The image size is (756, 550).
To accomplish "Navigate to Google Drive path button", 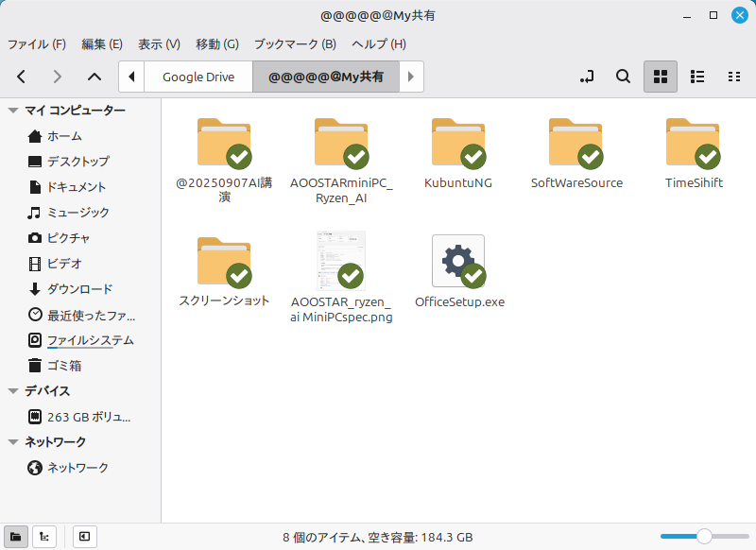I will coord(198,77).
